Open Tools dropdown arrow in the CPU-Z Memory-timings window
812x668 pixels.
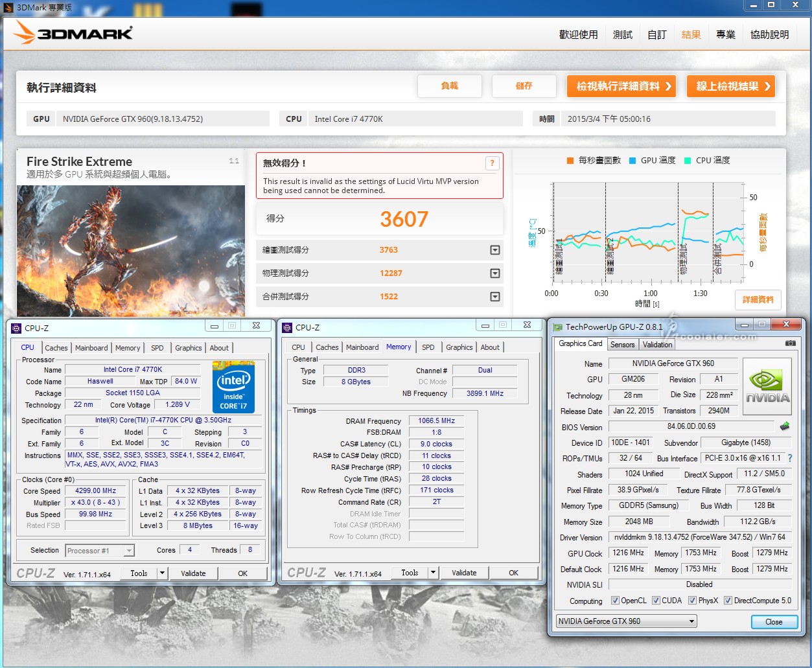(x=433, y=573)
